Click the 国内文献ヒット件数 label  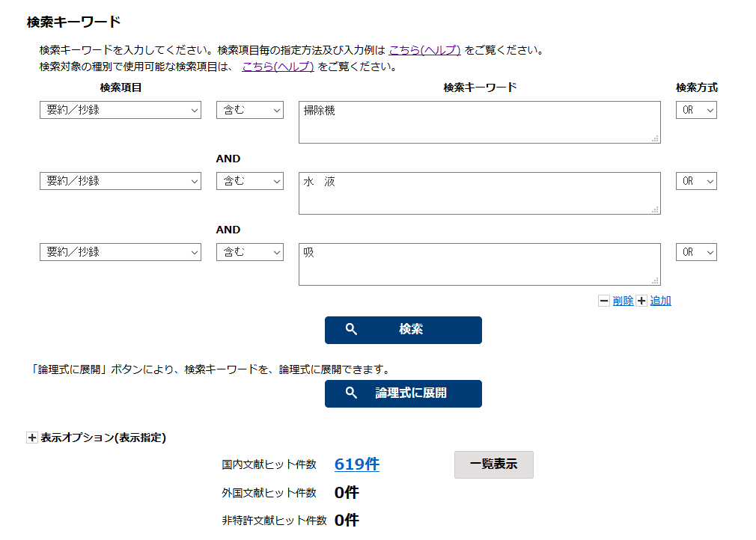coord(269,464)
